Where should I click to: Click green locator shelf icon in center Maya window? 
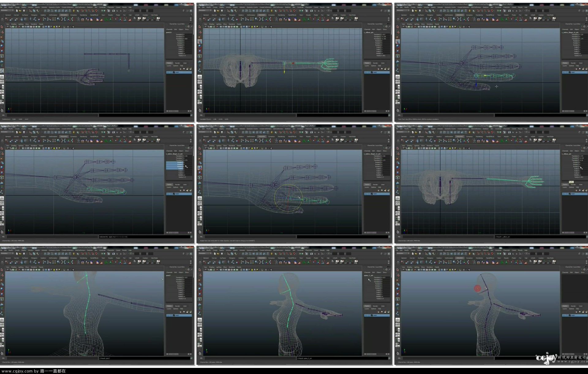click(304, 140)
